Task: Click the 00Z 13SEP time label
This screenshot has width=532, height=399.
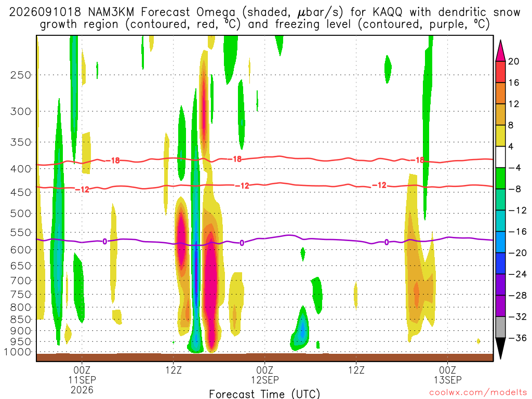Action: (448, 375)
